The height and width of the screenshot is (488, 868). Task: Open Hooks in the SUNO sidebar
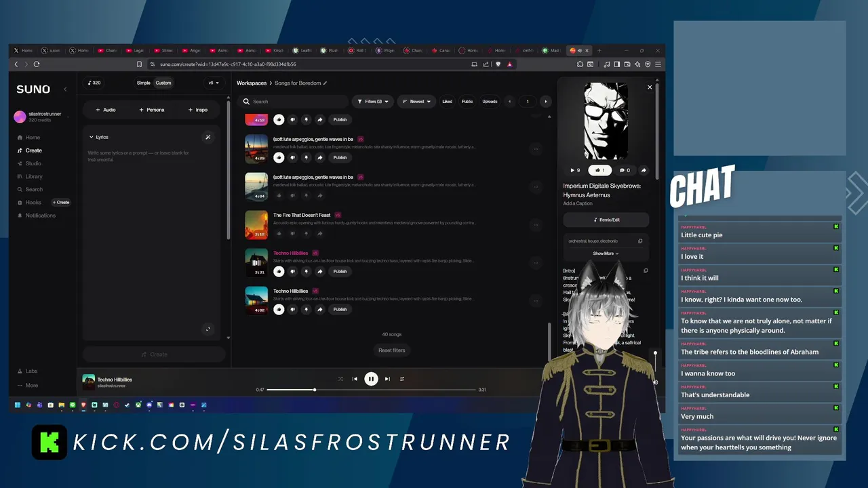coord(29,202)
